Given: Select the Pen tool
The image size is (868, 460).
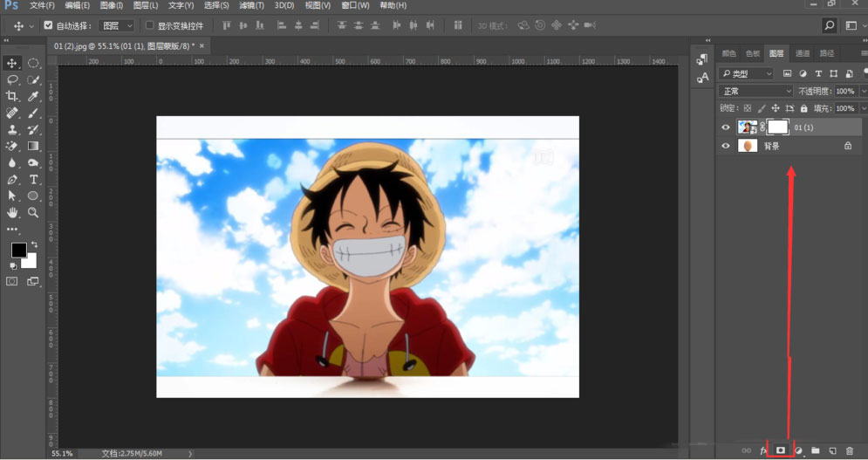Looking at the screenshot, I should pos(11,180).
